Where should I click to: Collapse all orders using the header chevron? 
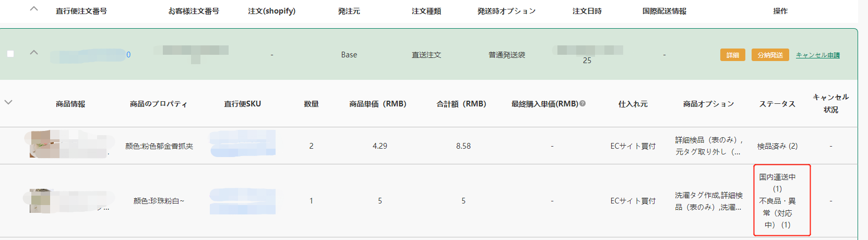34,9
